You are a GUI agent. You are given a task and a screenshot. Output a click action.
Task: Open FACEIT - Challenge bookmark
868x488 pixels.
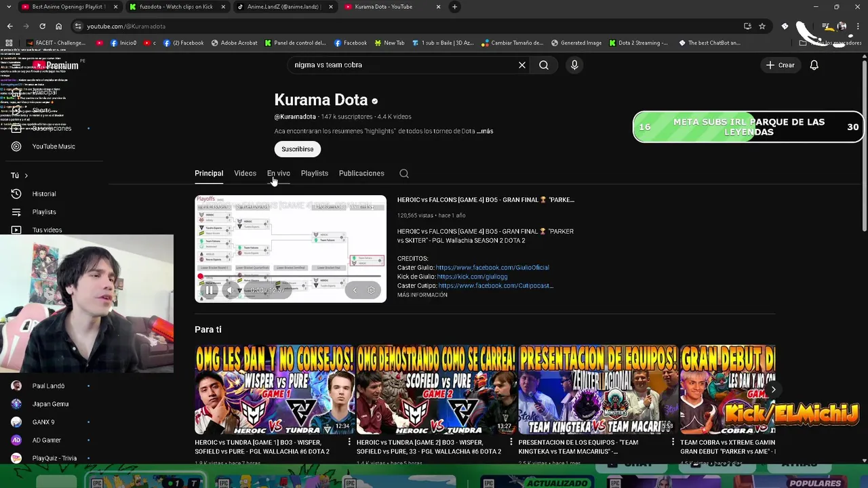click(56, 43)
